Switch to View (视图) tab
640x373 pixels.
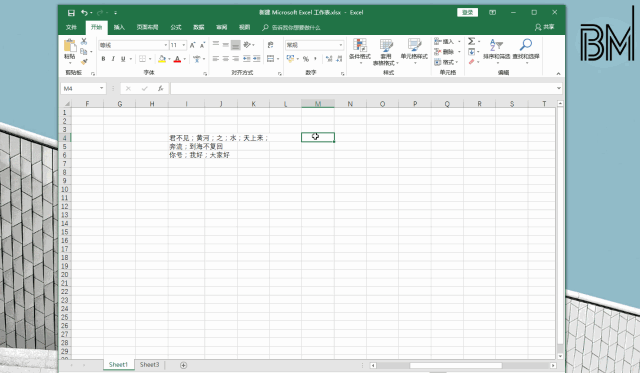pyautogui.click(x=244, y=27)
